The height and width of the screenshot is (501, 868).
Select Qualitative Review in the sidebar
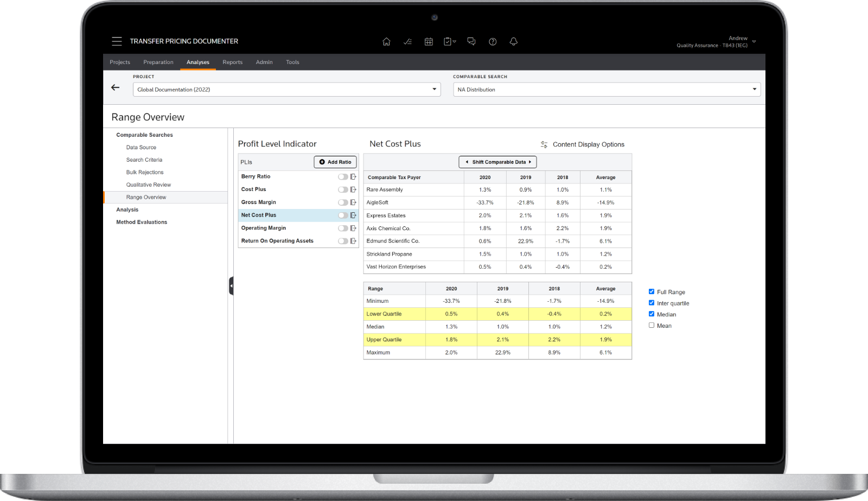tap(148, 185)
